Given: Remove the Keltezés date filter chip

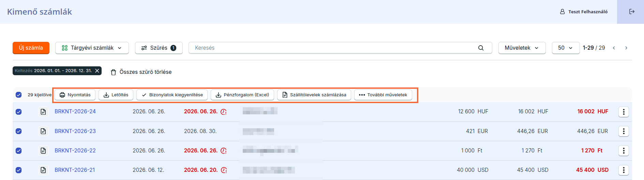Looking at the screenshot, I should 97,71.
